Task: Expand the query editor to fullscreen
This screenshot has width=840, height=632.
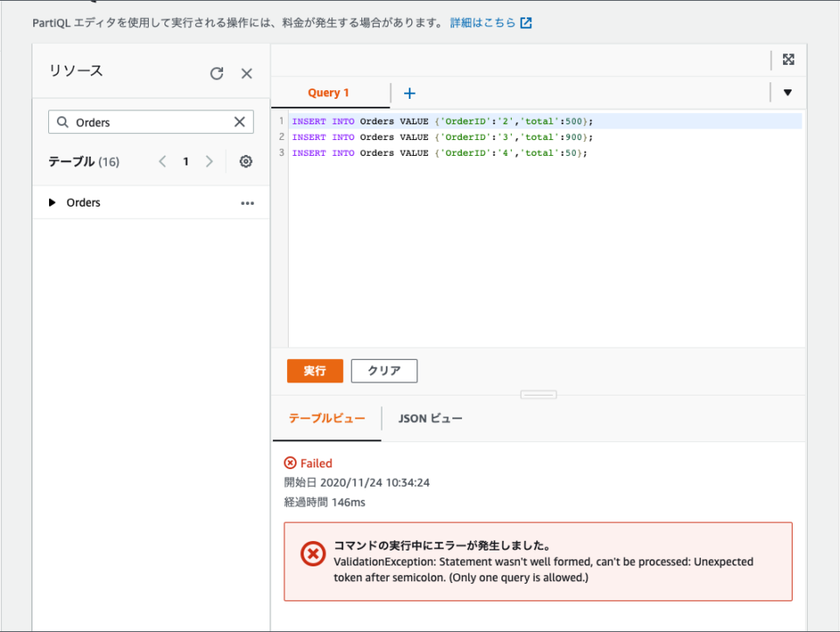Action: (788, 60)
